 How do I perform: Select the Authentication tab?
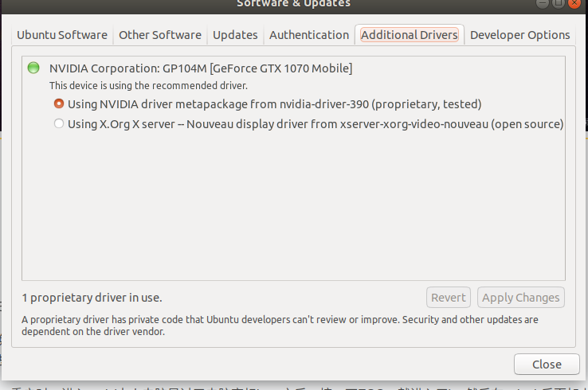click(309, 35)
